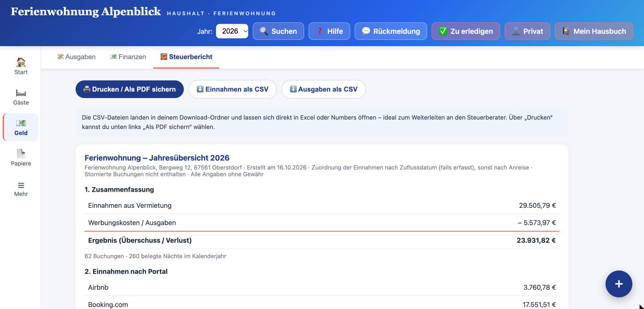
Task: Click the Ergebnis value 23.931,82 €
Action: click(x=536, y=240)
